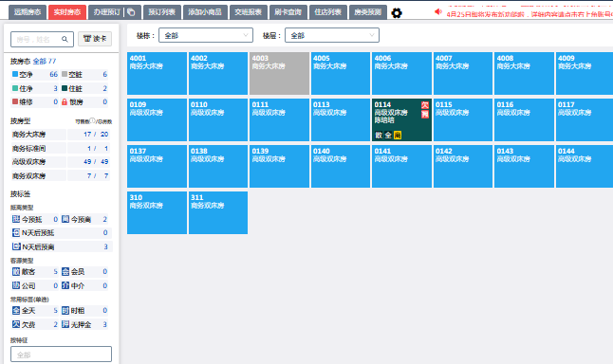Filter guests by 中介 tag
Screen dimensions: 613x364
point(84,285)
